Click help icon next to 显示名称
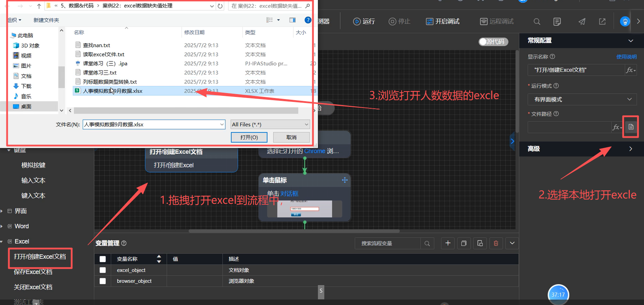The image size is (644, 305). pyautogui.click(x=552, y=56)
